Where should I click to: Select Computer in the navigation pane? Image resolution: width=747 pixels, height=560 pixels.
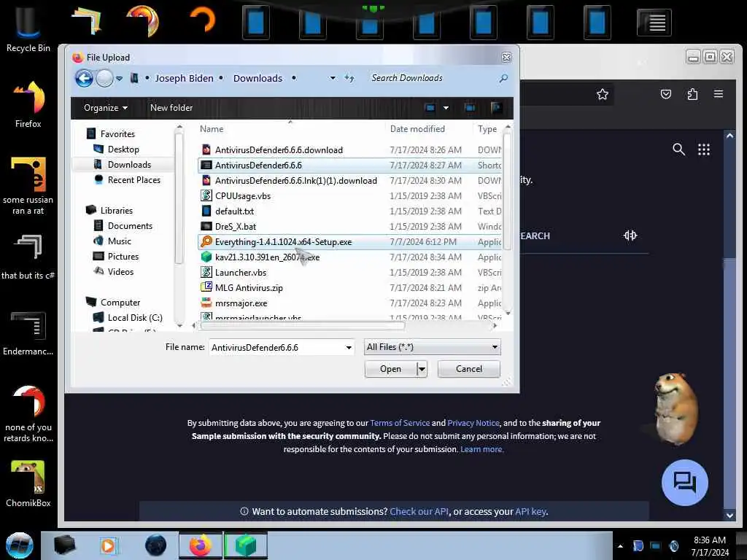point(120,302)
